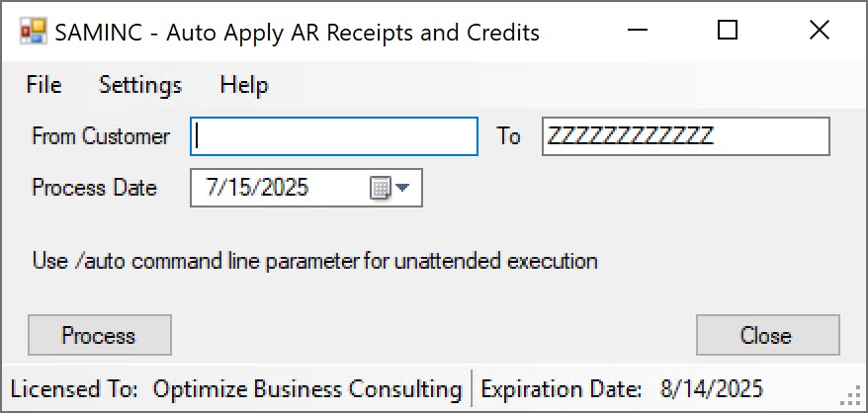
Task: Select the month portion of Process Date
Action: point(212,188)
